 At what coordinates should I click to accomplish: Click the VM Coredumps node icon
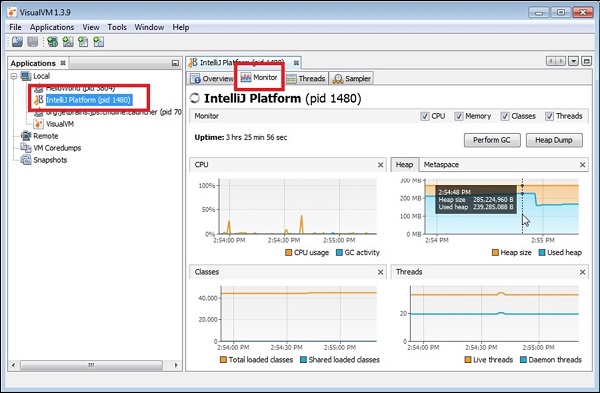(26, 147)
